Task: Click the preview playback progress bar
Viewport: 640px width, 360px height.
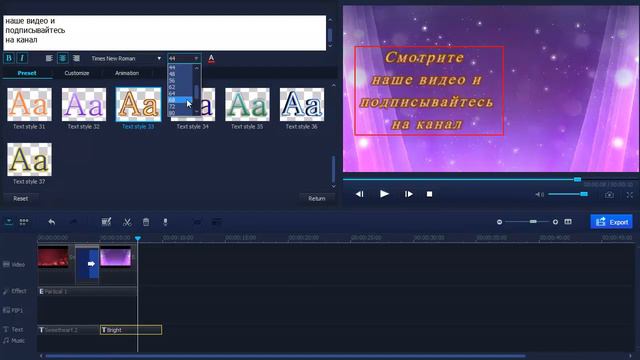Action: click(490, 179)
